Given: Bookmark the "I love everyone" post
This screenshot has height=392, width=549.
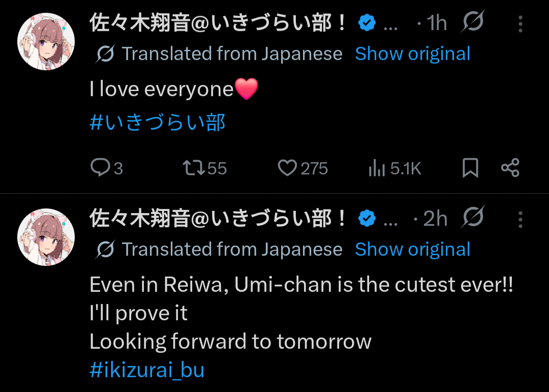Looking at the screenshot, I should (470, 167).
